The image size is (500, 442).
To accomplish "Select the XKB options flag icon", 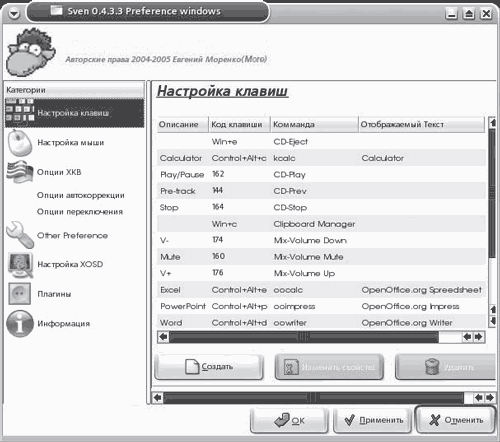I will (x=20, y=172).
